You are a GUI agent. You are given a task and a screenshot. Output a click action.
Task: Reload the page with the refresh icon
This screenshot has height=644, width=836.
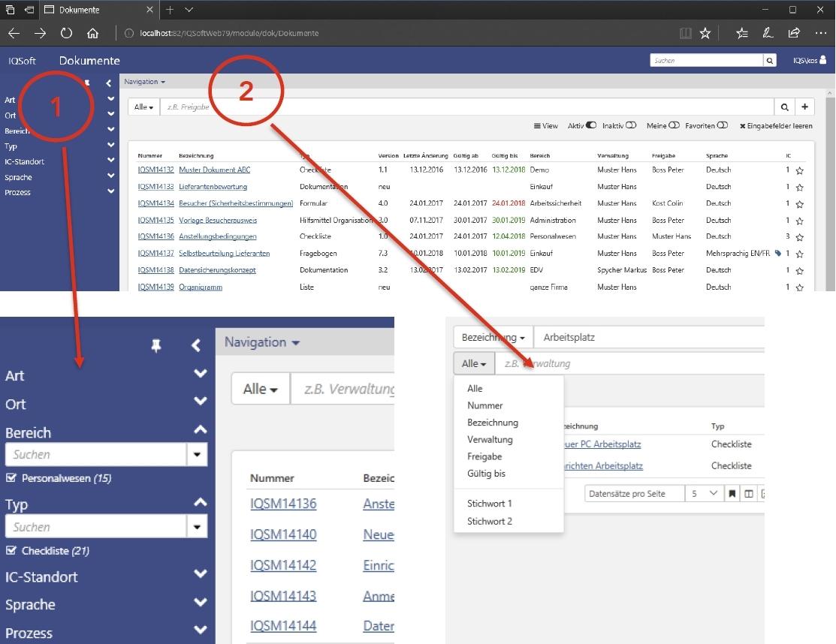[x=66, y=33]
